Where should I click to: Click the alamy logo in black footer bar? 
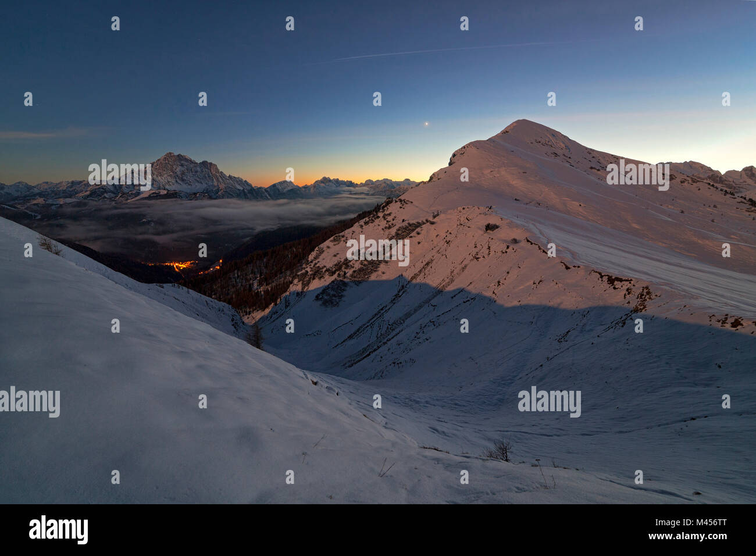[59, 530]
